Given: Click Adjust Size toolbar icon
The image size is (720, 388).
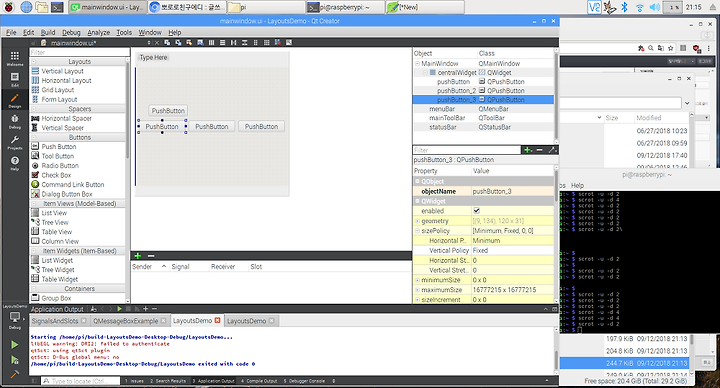Looking at the screenshot, I should coord(289,43).
